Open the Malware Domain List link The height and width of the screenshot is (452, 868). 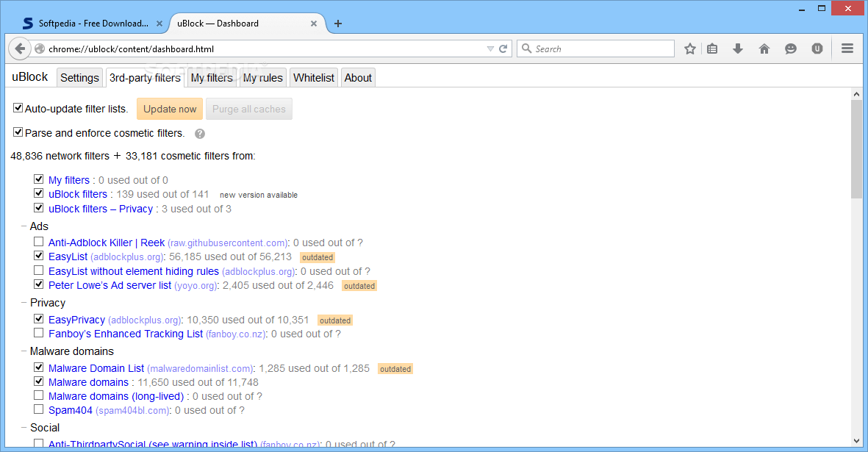pos(96,368)
